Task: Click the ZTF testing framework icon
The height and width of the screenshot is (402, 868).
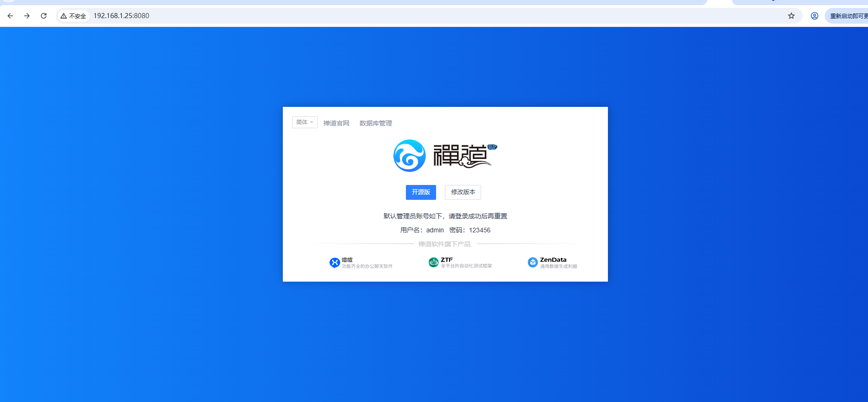Action: pos(433,263)
